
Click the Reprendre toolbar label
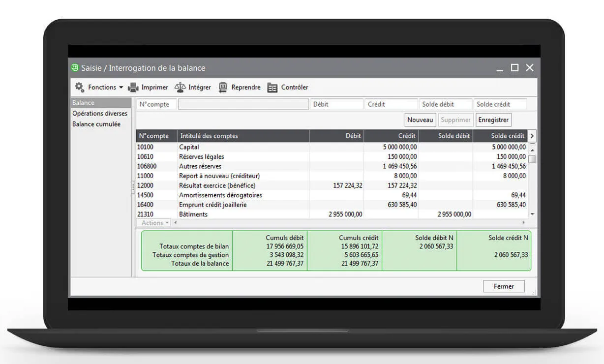pyautogui.click(x=246, y=88)
